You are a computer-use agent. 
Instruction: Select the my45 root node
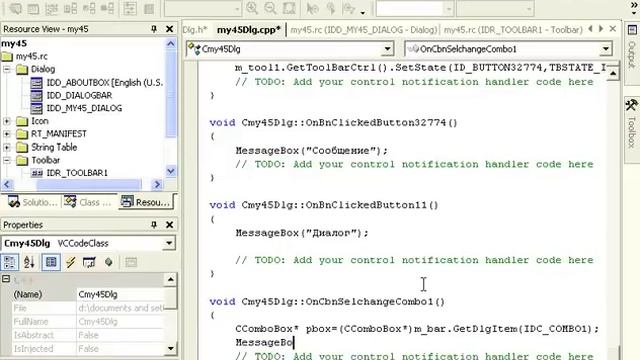point(14,43)
